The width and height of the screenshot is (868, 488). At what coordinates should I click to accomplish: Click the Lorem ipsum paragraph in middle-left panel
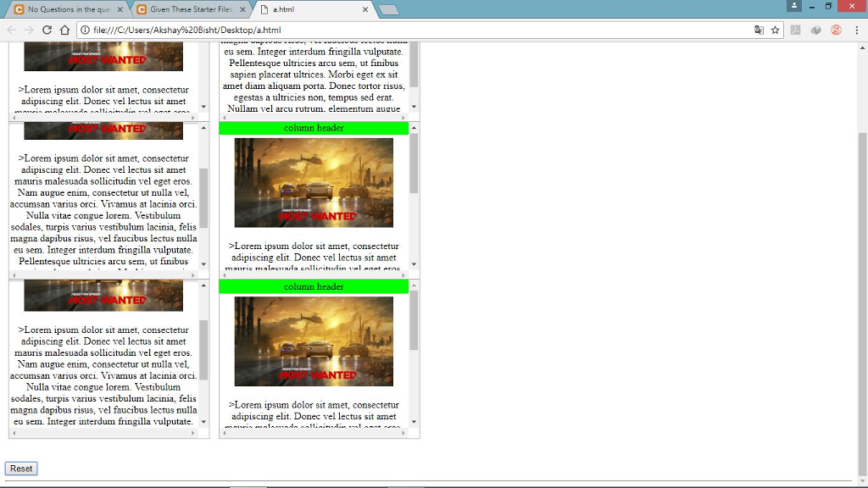(103, 210)
